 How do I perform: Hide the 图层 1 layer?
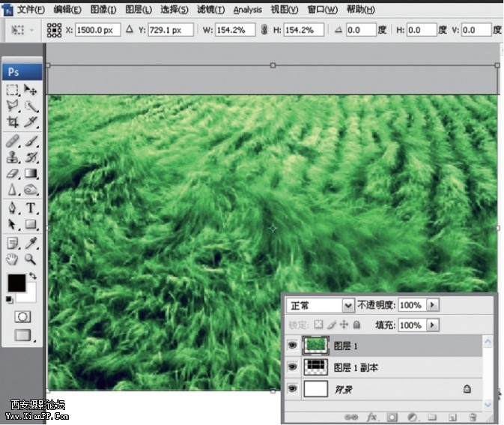292,346
